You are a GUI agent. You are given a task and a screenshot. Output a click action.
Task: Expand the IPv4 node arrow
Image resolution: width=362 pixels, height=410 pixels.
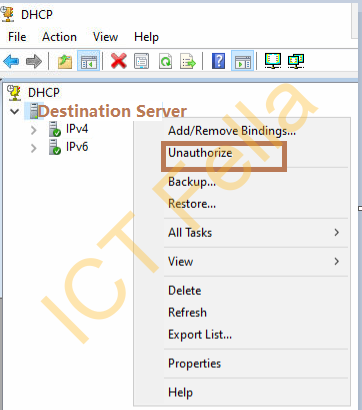point(34,130)
